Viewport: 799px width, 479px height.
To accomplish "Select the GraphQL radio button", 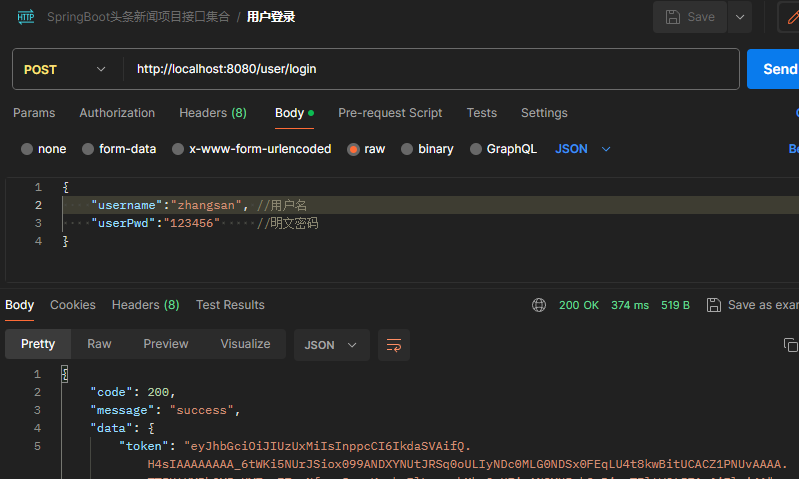I will click(475, 149).
